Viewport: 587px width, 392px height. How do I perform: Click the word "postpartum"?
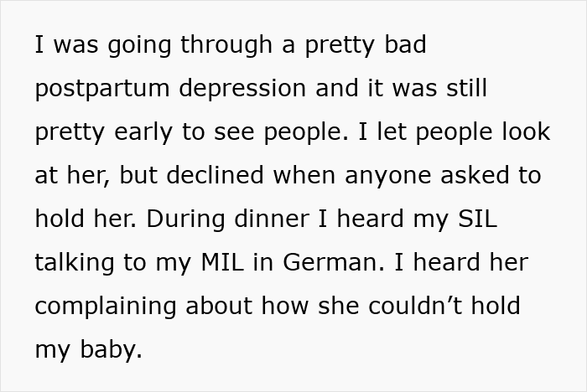point(102,90)
